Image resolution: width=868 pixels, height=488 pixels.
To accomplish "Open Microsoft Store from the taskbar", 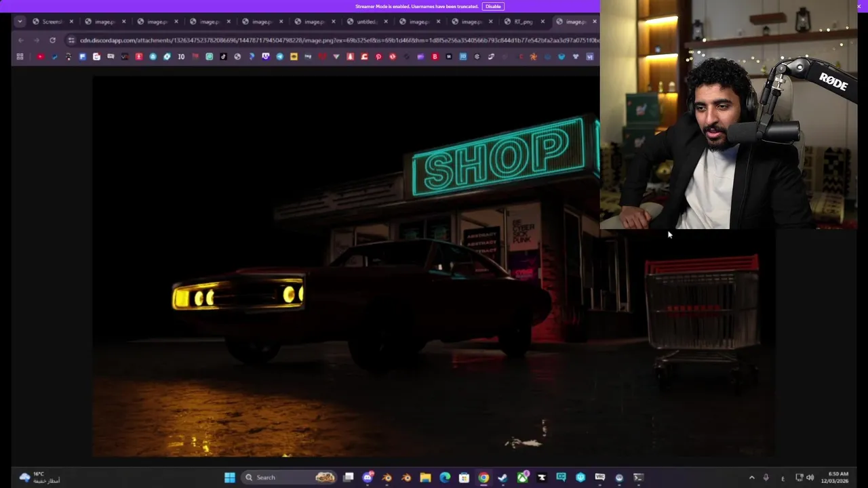I will (x=464, y=477).
